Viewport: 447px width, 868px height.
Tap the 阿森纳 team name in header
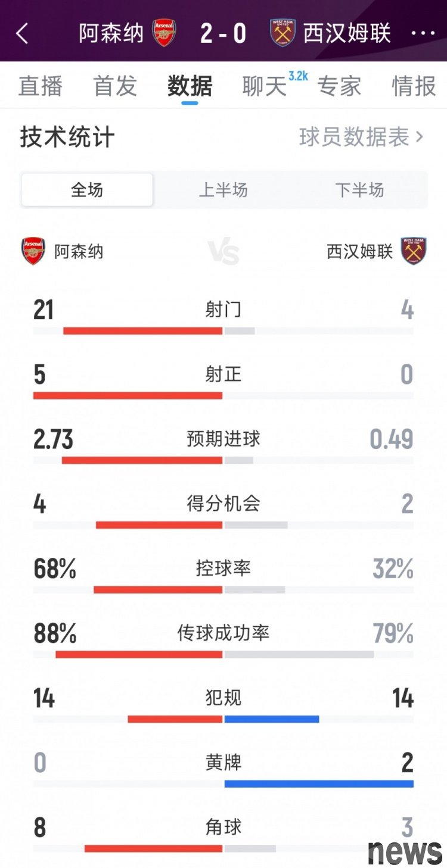pyautogui.click(x=111, y=33)
